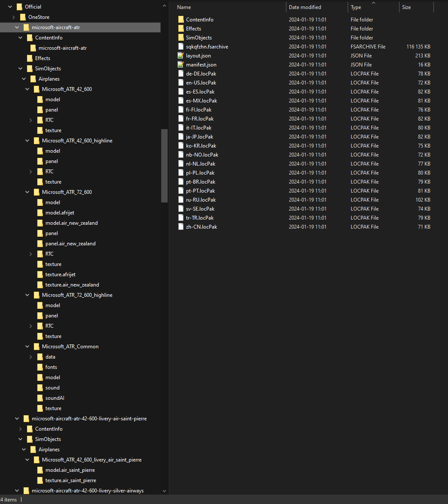Select the nb-NO.locPak file name
The width and height of the screenshot is (448, 504).
point(202,154)
